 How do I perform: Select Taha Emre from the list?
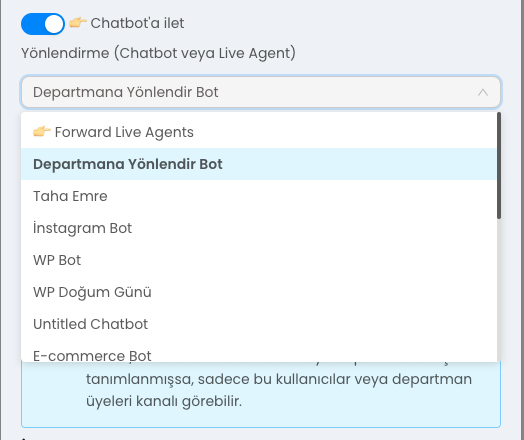click(259, 196)
